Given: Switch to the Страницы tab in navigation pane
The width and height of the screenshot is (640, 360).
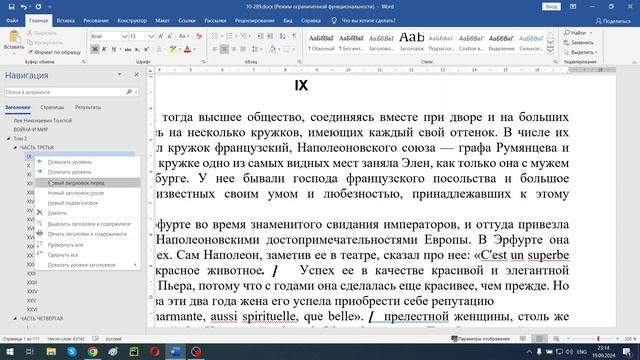Looking at the screenshot, I should [52, 107].
